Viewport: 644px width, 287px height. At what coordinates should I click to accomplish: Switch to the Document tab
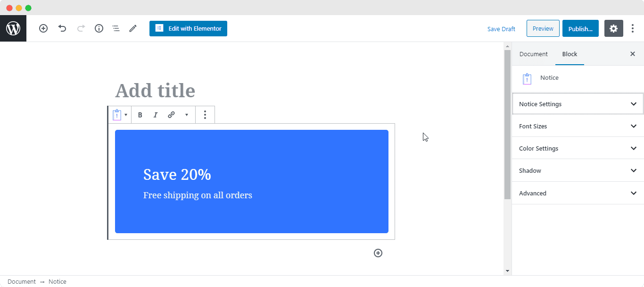tap(533, 54)
